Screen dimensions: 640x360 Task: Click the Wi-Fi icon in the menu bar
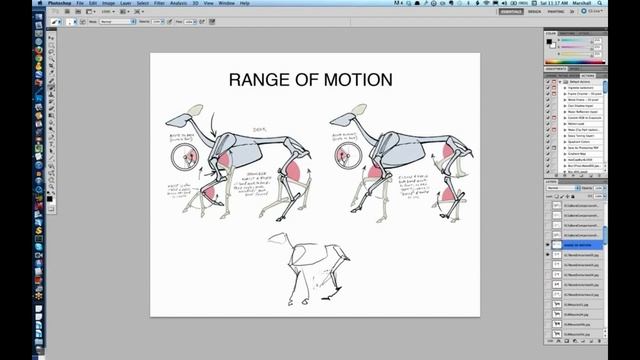click(x=486, y=3)
